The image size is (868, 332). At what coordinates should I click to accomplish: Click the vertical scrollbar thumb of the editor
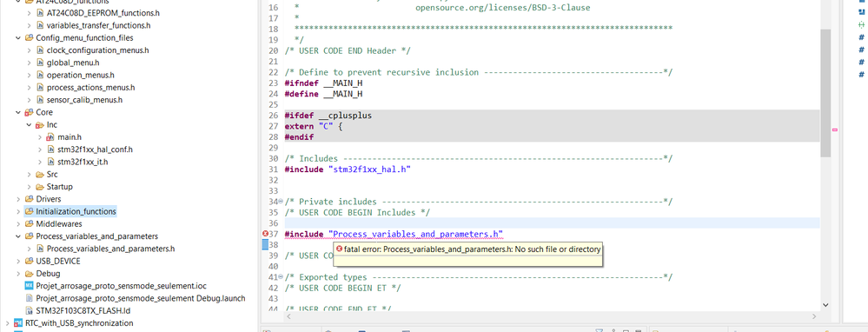[x=825, y=93]
